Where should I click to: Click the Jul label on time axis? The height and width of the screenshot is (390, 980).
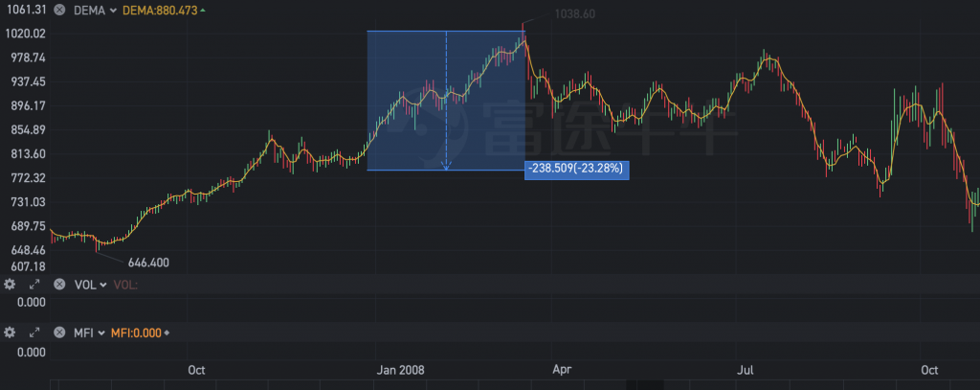pos(745,370)
